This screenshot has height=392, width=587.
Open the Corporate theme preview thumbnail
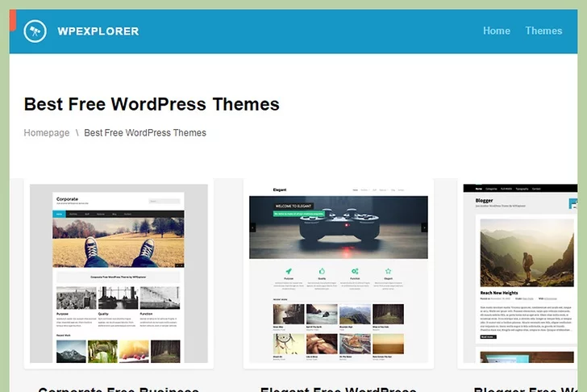(119, 273)
